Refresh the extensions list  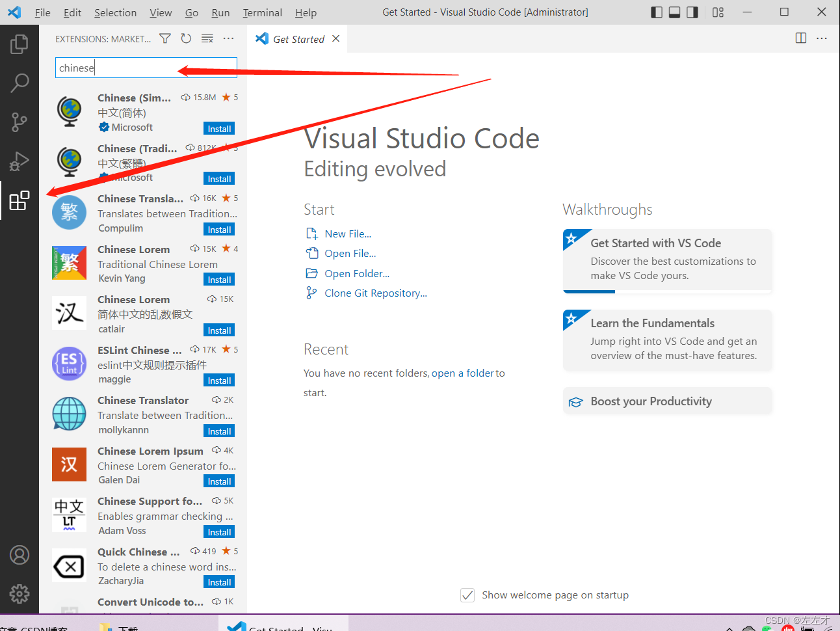pyautogui.click(x=186, y=38)
